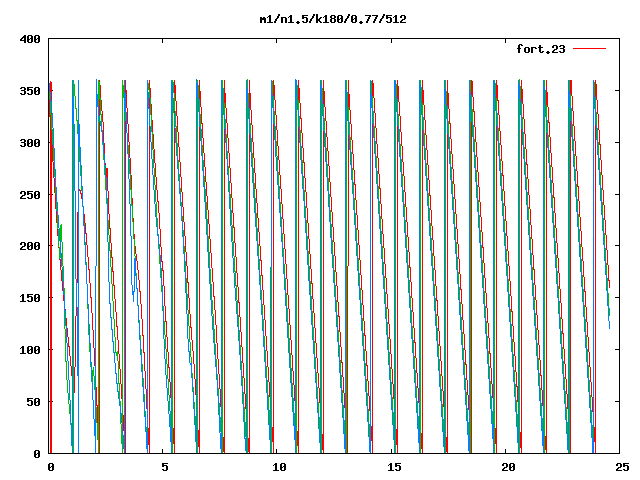Viewport: 640px width, 480px height.
Task: Click the y-axis label 200
Action: [30, 246]
